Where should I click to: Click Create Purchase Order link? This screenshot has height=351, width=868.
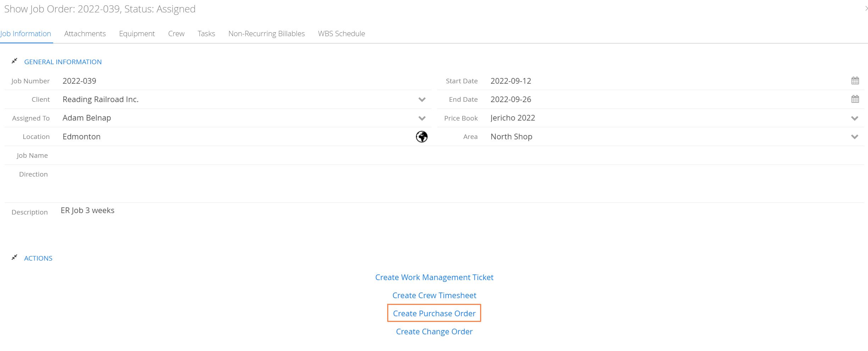point(434,313)
